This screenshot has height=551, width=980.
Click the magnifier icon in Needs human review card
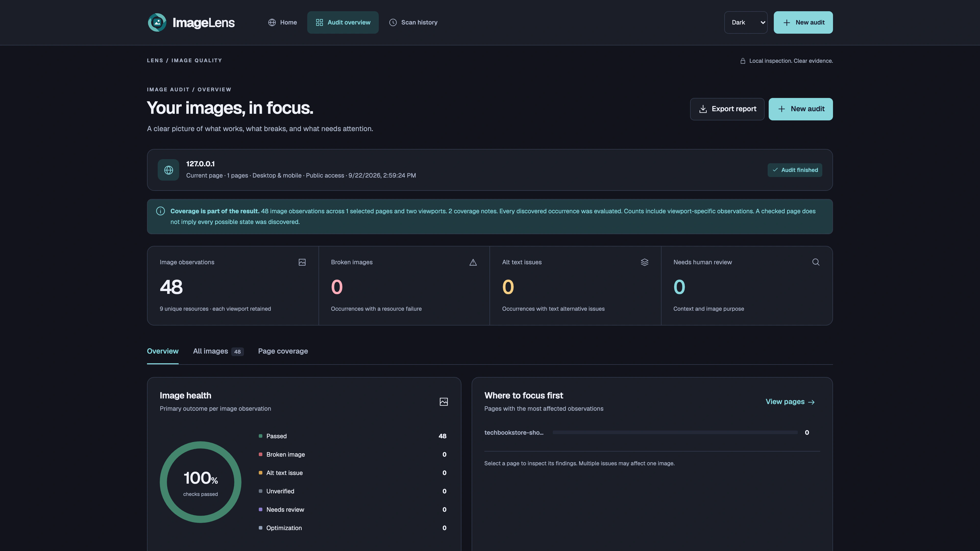coord(816,262)
